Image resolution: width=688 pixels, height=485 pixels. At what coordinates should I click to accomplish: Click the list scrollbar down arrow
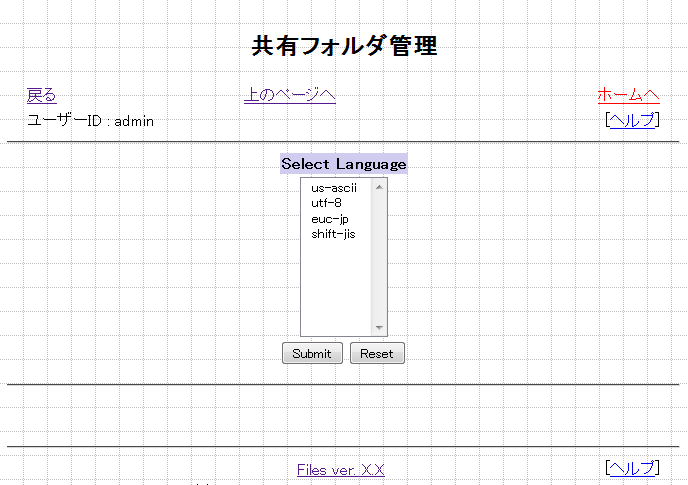379,327
